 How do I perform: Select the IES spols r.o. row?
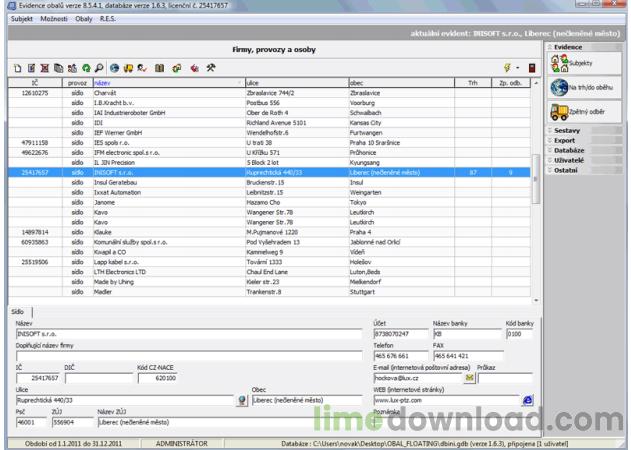click(269, 142)
